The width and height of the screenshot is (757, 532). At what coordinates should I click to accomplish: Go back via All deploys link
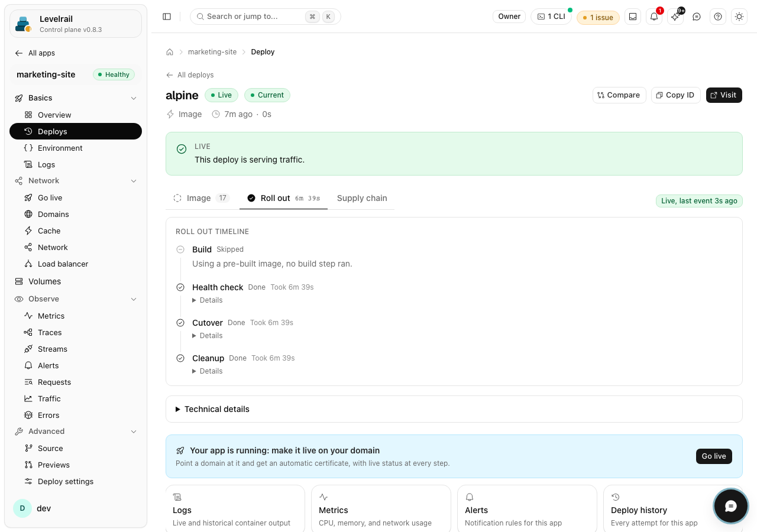click(190, 75)
